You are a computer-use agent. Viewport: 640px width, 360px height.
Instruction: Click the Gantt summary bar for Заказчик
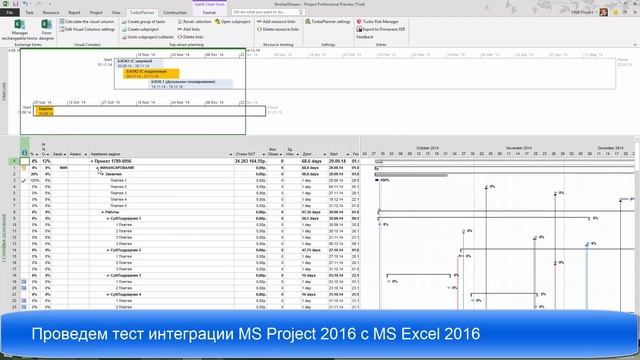point(411,175)
